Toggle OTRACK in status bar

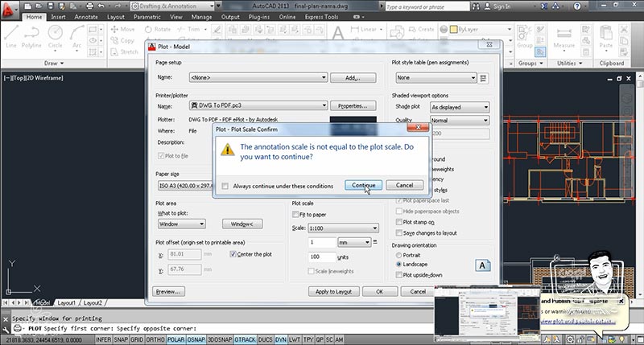246,339
